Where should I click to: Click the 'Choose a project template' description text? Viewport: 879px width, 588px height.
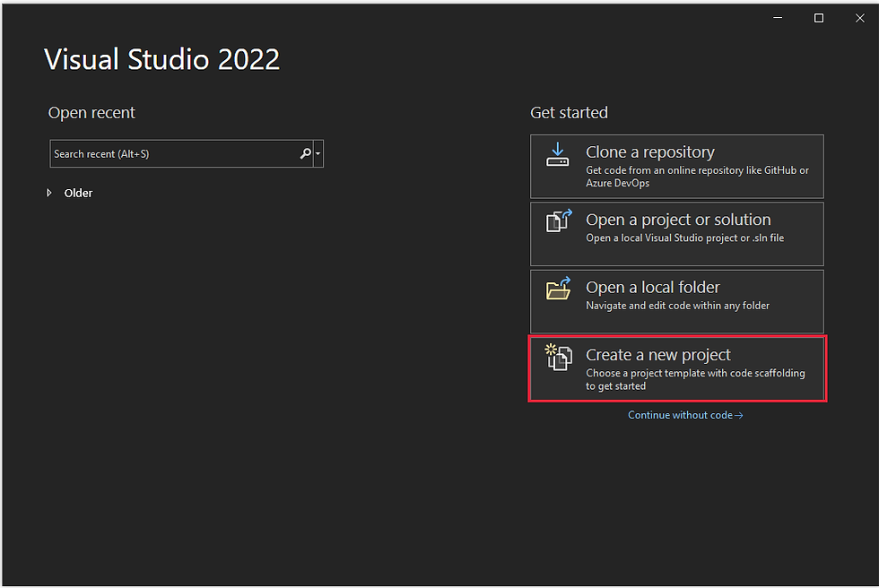click(695, 380)
